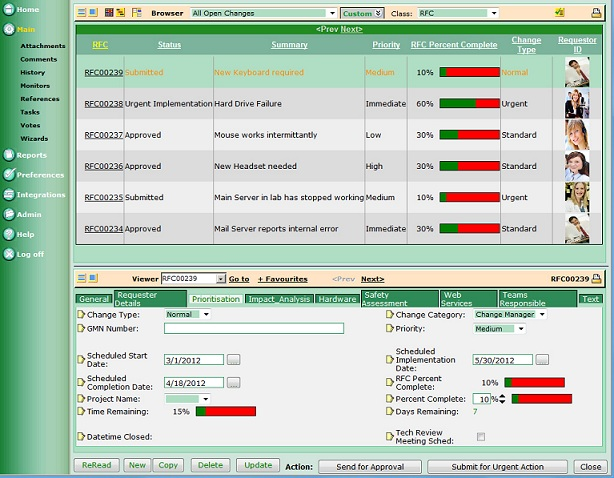Click the form layout icon beside Browser label

tap(136, 13)
